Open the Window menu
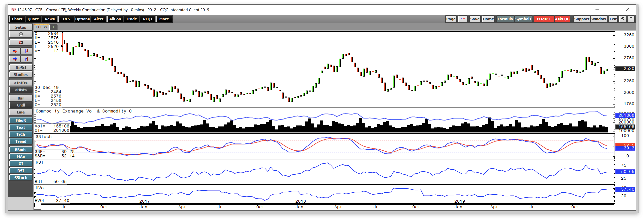 pos(598,19)
